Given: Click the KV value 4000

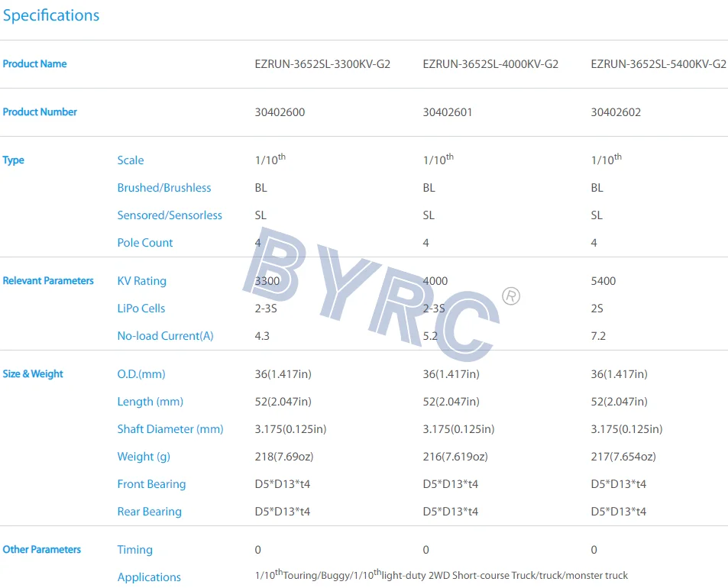Looking at the screenshot, I should point(435,281).
